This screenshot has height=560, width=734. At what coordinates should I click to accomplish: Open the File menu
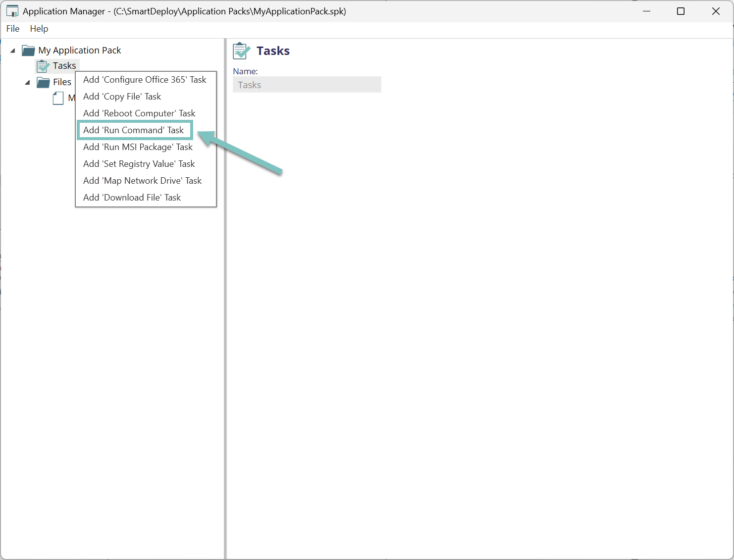click(x=13, y=29)
